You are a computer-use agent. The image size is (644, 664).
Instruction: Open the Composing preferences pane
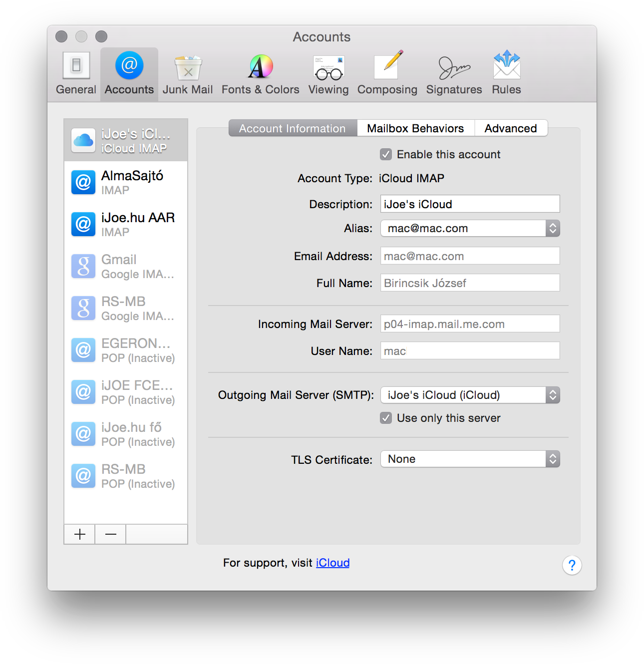387,74
